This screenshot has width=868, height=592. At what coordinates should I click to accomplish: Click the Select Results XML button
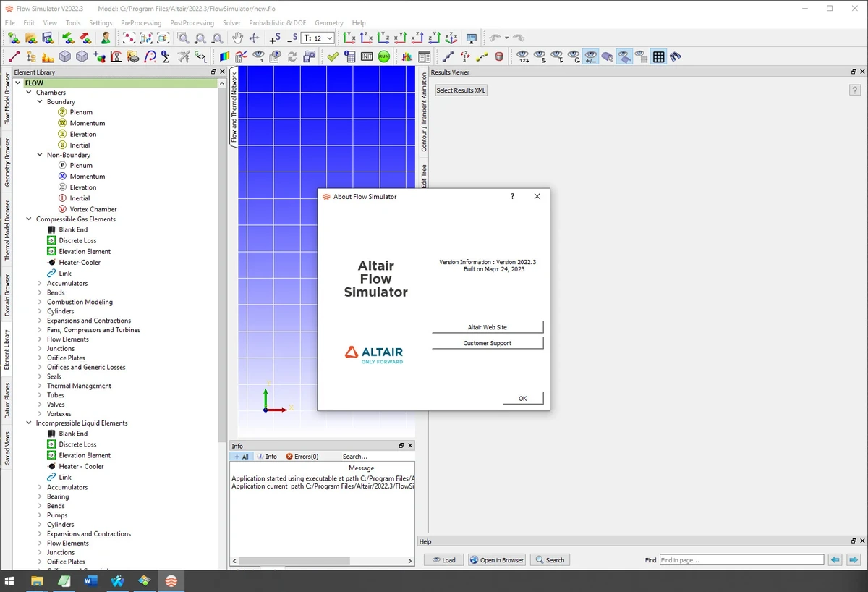[461, 90]
